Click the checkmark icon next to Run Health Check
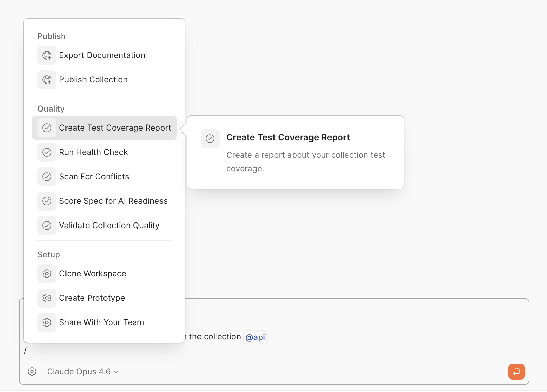This screenshot has height=392, width=547. (47, 152)
